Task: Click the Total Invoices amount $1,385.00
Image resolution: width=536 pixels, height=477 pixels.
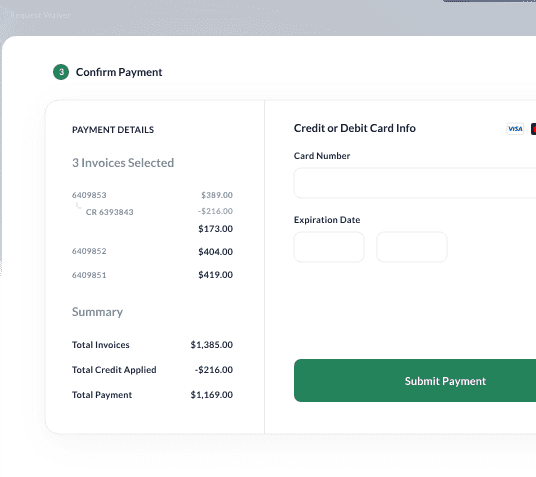Action: [x=212, y=345]
